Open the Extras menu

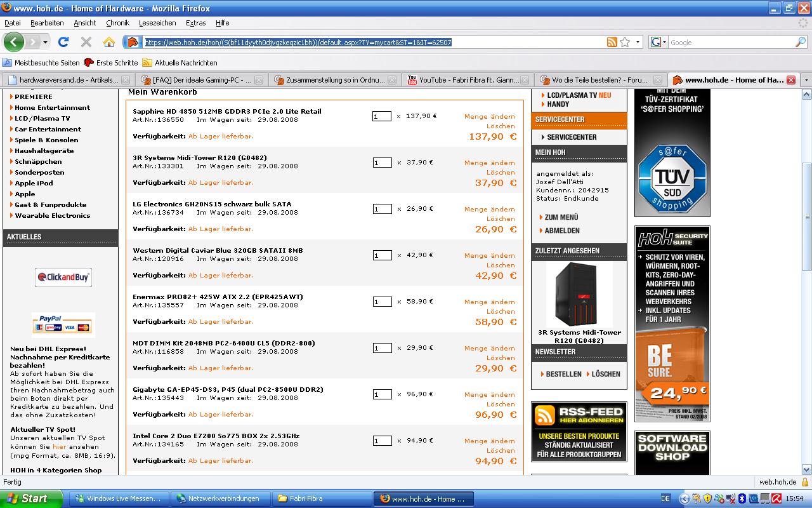(195, 23)
